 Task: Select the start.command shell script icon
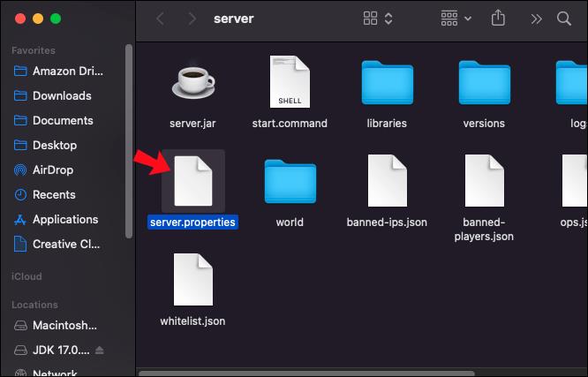tap(290, 82)
